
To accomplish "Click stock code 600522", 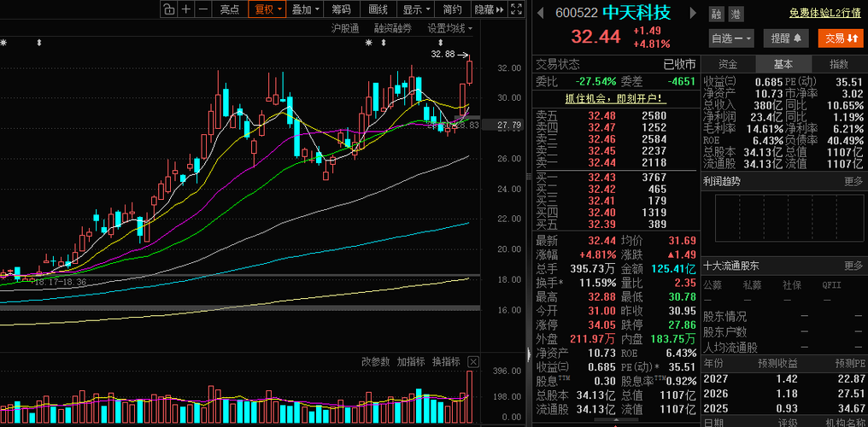I will click(x=577, y=14).
